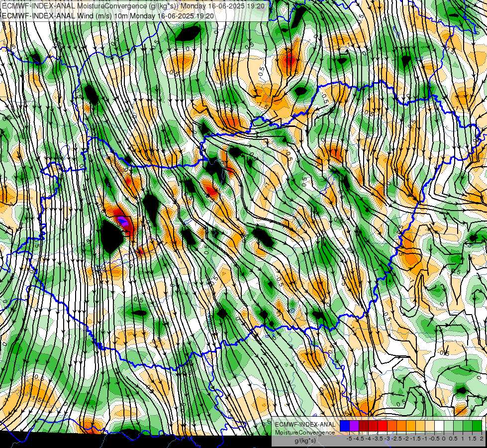The image size is (487, 448).
Task: Click the 2 tick label at the legend's end
Action: [482, 439]
